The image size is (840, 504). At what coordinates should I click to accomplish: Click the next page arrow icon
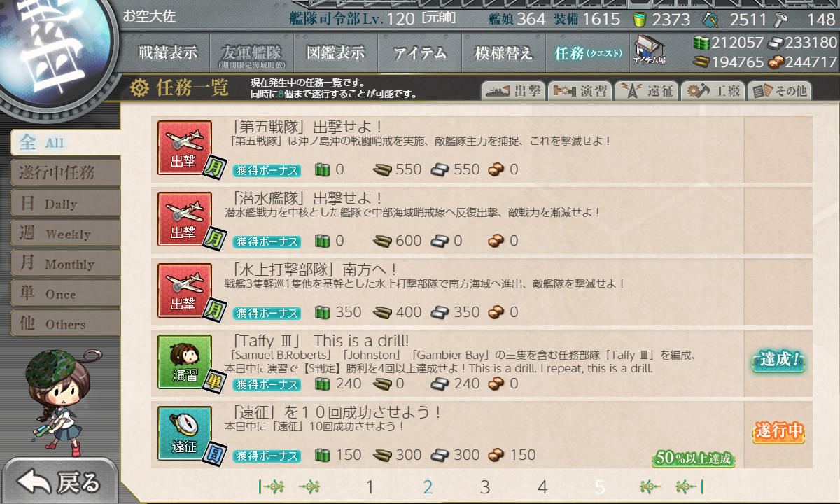[x=650, y=486]
